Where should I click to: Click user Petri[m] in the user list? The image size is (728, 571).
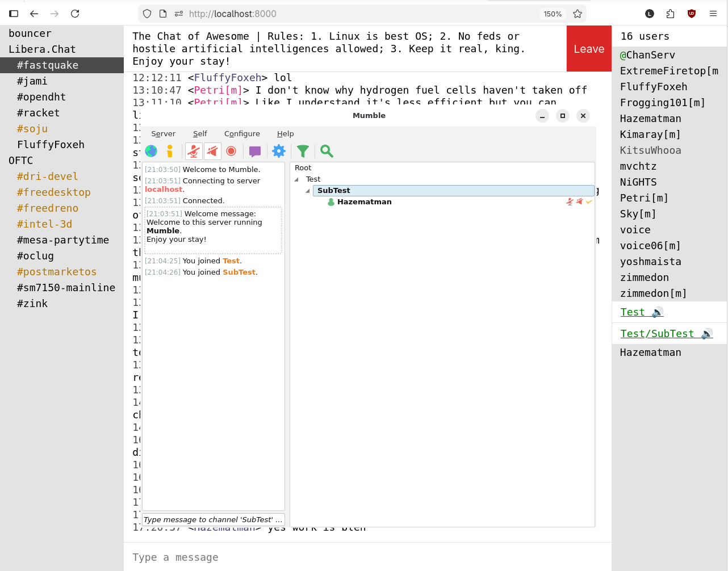coord(644,198)
